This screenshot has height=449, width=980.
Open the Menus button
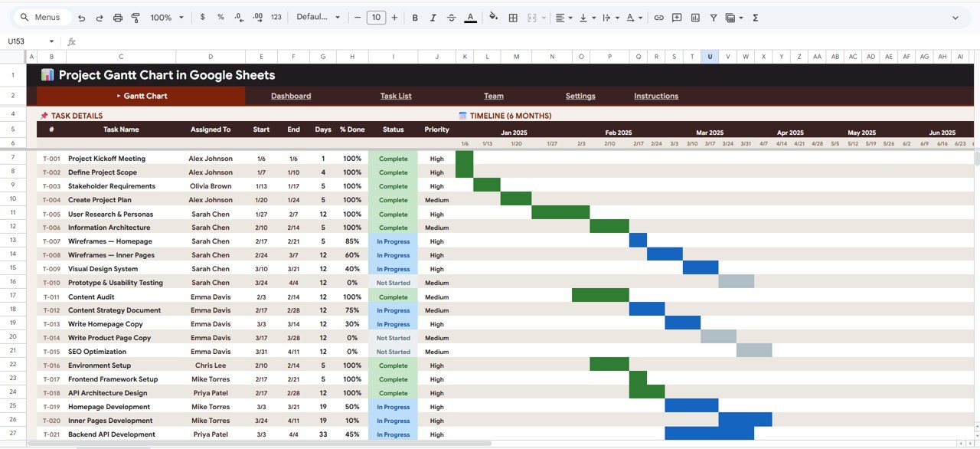[x=42, y=17]
